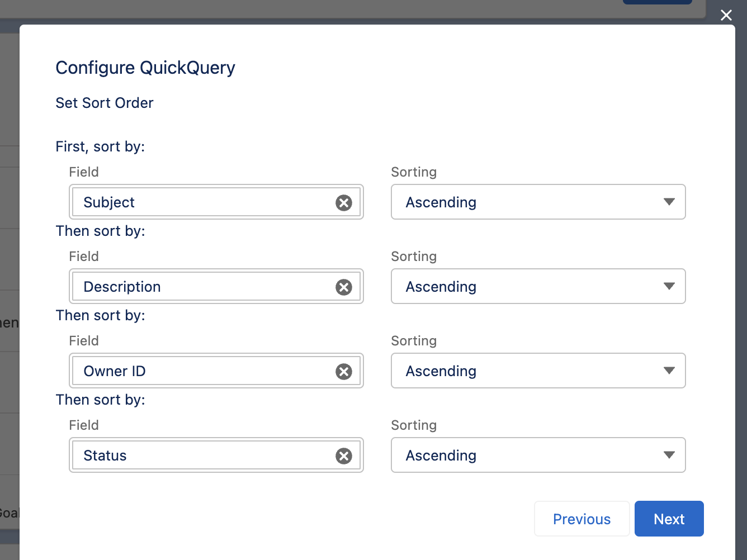Open the Ascending dropdown beside Status
The width and height of the screenshot is (747, 560).
coord(537,455)
